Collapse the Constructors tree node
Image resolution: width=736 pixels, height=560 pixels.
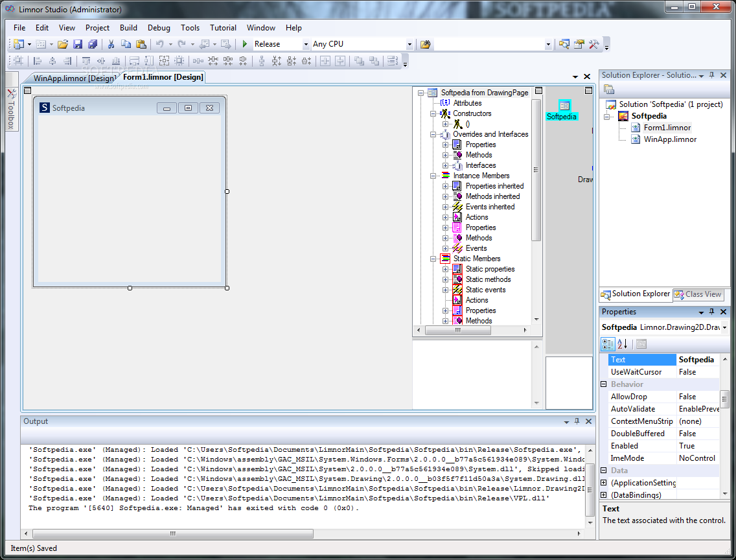point(433,113)
